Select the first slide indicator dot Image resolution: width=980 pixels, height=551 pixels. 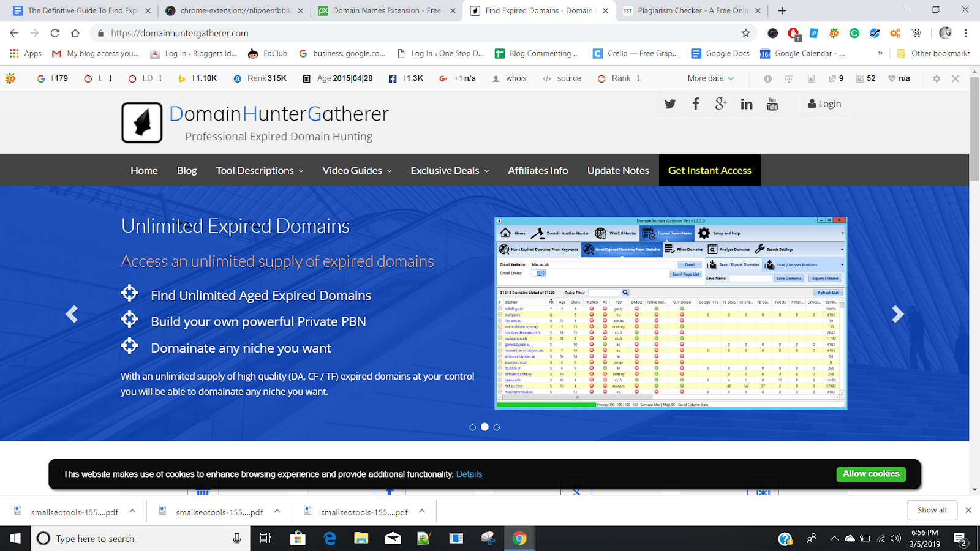pos(472,427)
